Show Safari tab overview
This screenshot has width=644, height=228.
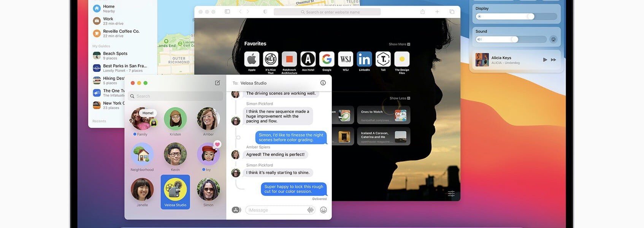pos(452,12)
